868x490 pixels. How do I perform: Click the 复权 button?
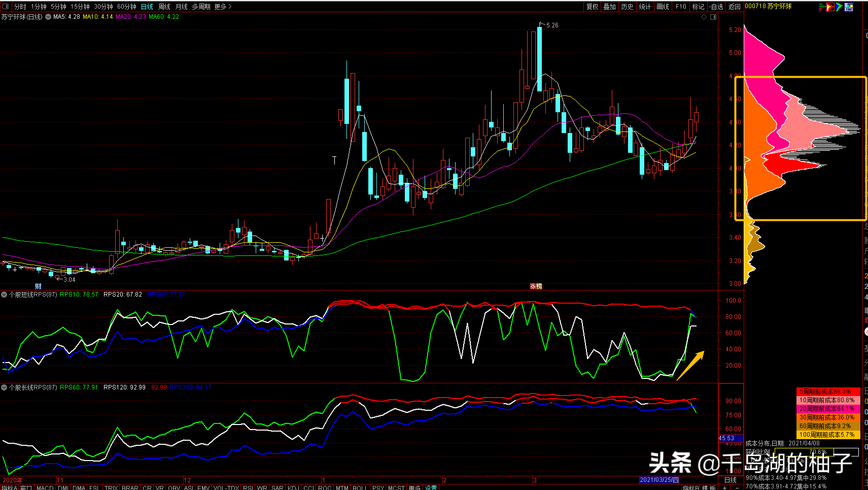point(592,7)
